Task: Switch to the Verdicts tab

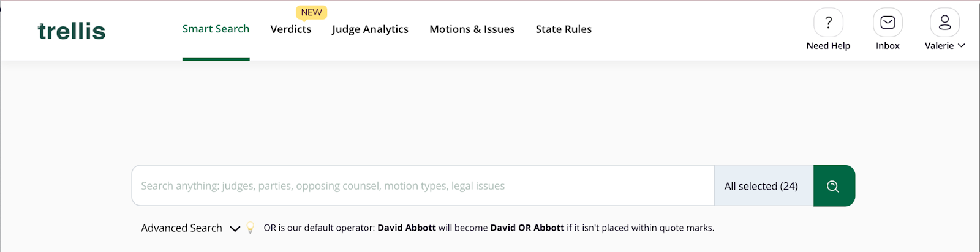Action: click(x=291, y=29)
